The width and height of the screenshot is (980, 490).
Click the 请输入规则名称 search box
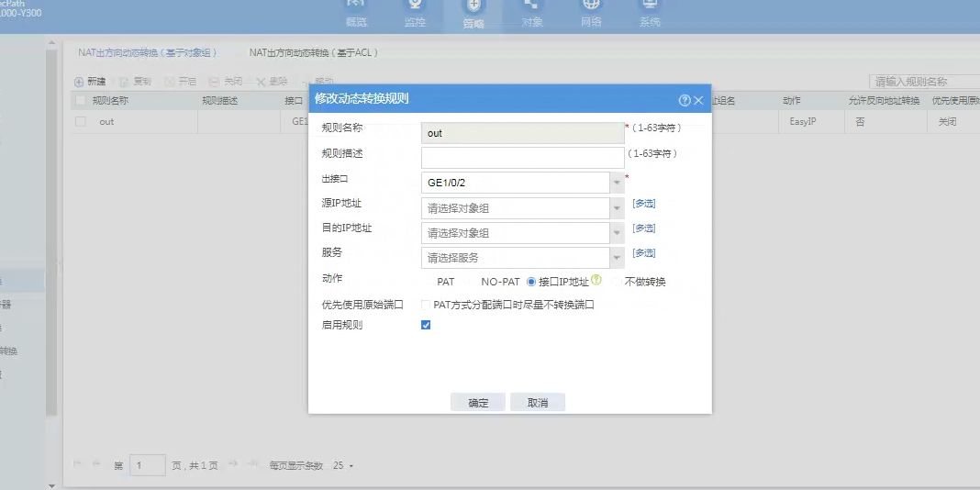point(924,82)
